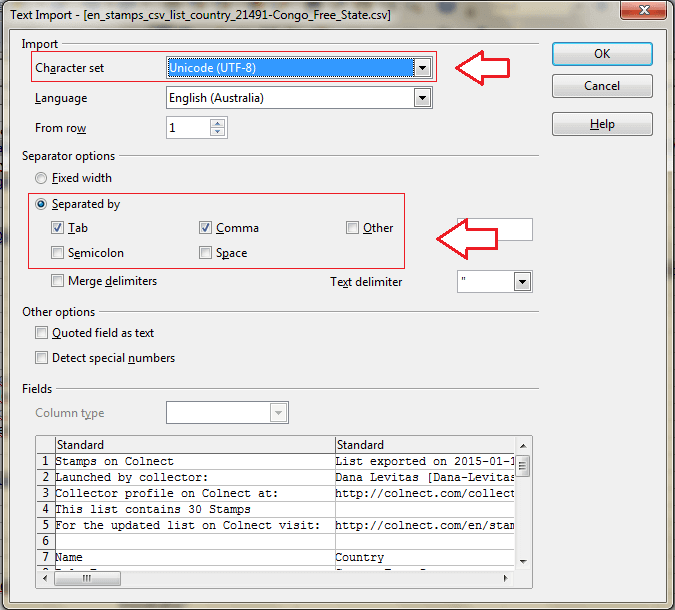Screen dimensions: 675x610
Task: Close the Text Import dialog
Action: point(642,12)
